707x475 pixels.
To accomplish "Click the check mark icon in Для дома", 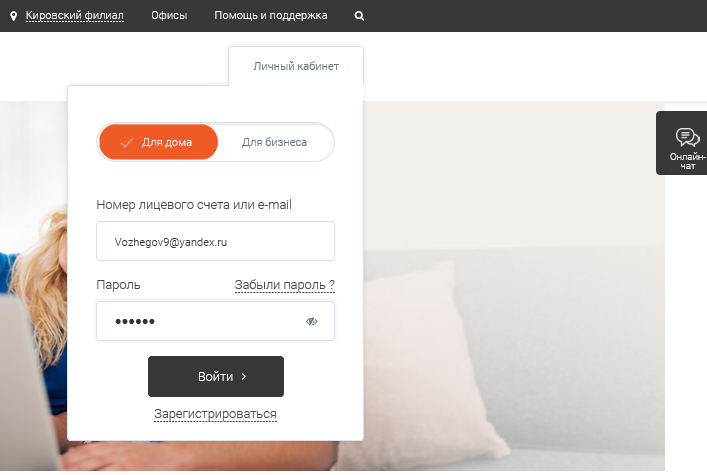I will pos(127,143).
